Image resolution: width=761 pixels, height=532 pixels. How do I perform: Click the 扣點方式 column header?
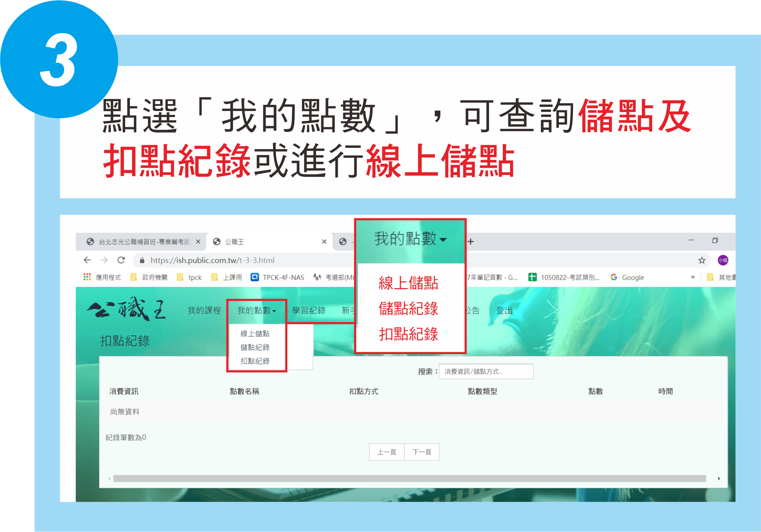click(x=364, y=391)
